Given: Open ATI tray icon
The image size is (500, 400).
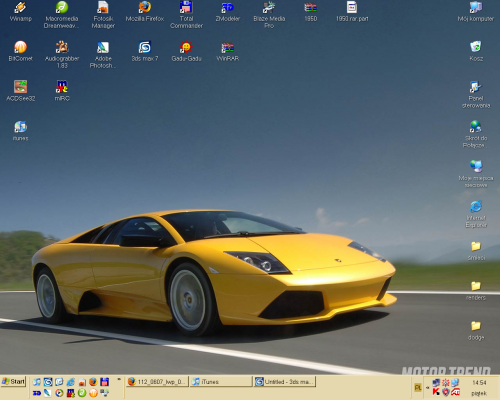Looking at the screenshot, I should 455,391.
